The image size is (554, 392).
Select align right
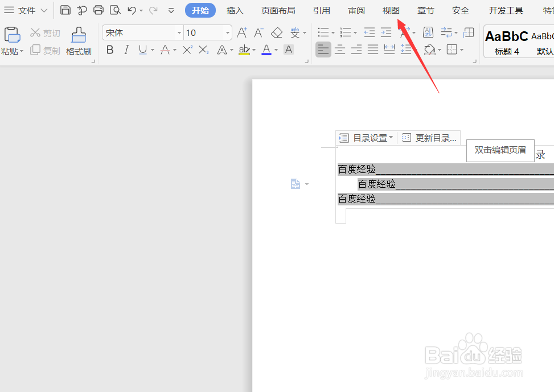point(356,50)
